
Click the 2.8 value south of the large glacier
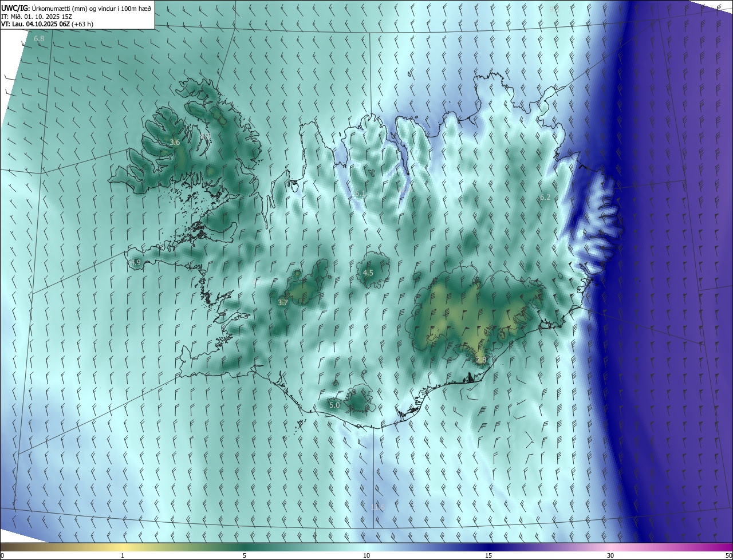coord(481,360)
